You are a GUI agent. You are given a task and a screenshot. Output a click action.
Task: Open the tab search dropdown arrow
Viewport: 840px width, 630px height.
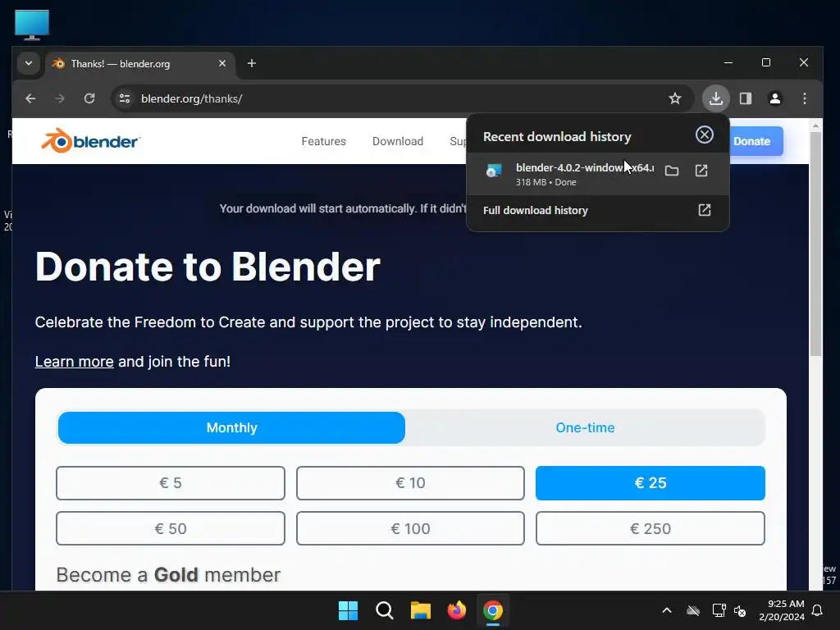point(29,64)
